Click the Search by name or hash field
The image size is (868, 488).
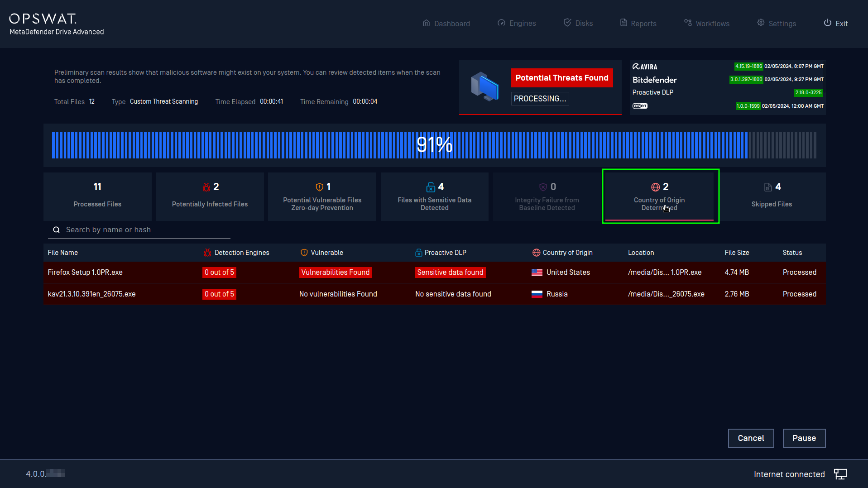click(139, 230)
